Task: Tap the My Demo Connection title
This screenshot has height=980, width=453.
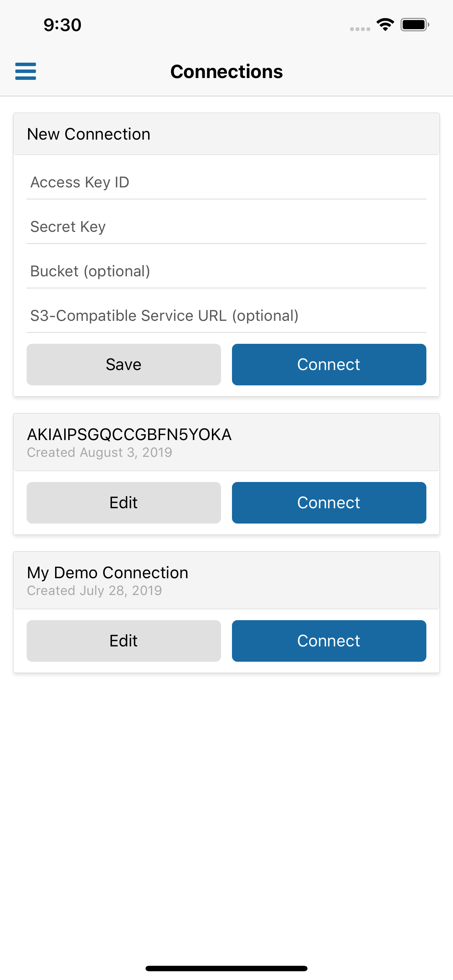Action: point(108,572)
